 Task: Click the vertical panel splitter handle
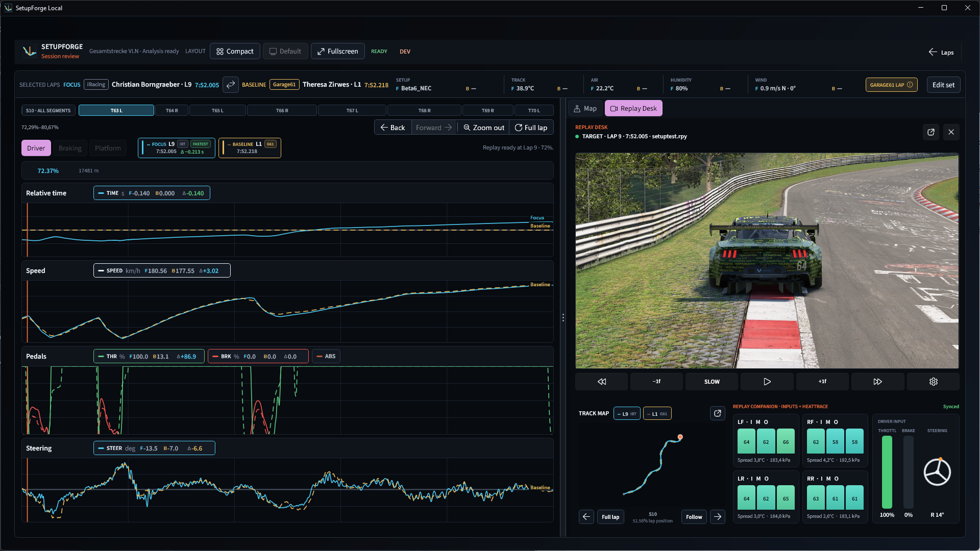tap(563, 317)
